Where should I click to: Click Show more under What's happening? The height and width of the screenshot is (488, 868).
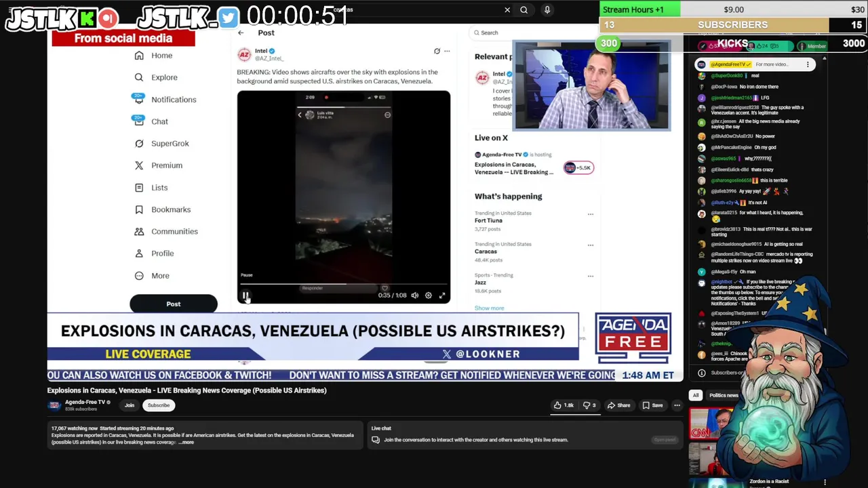tap(489, 308)
